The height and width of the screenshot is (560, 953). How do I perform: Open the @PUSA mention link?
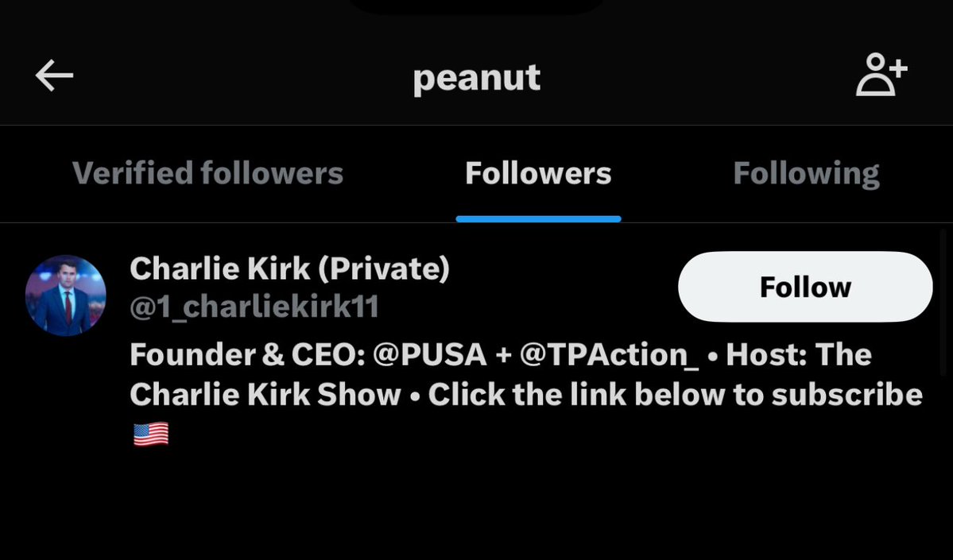point(429,355)
